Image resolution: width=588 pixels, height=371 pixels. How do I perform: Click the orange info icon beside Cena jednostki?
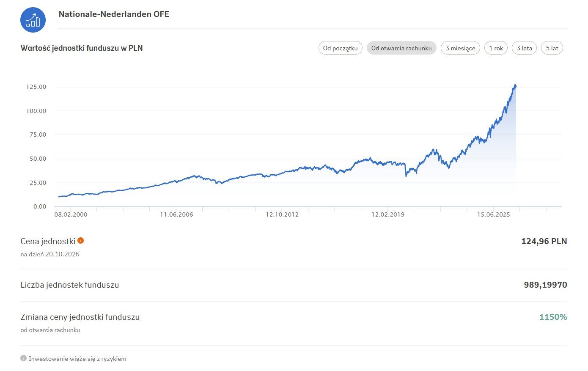point(81,241)
